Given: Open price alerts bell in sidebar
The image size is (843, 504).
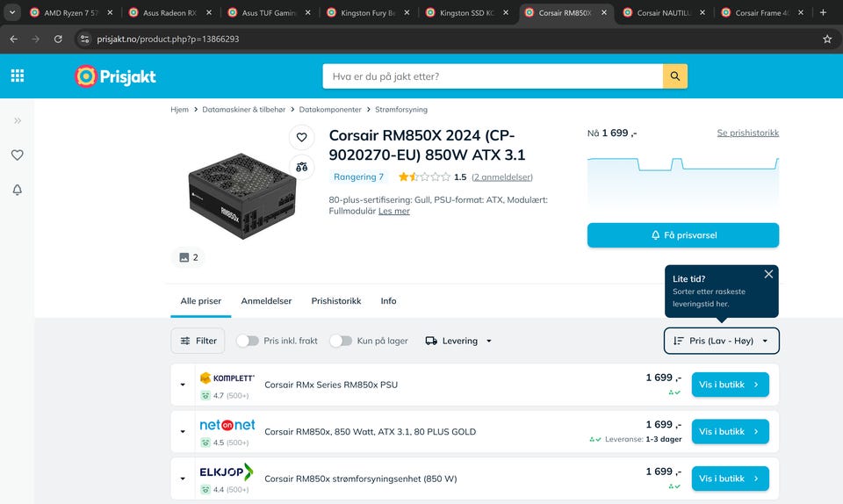Looking at the screenshot, I should (x=18, y=190).
